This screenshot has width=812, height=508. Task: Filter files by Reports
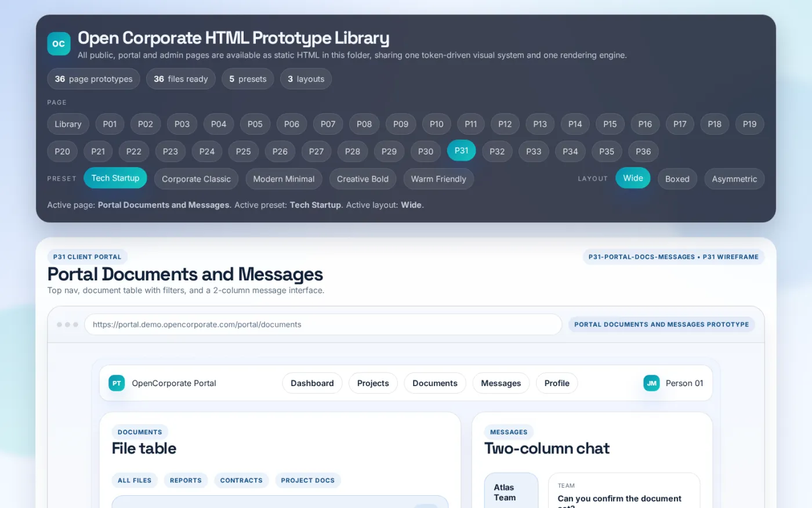[186, 480]
